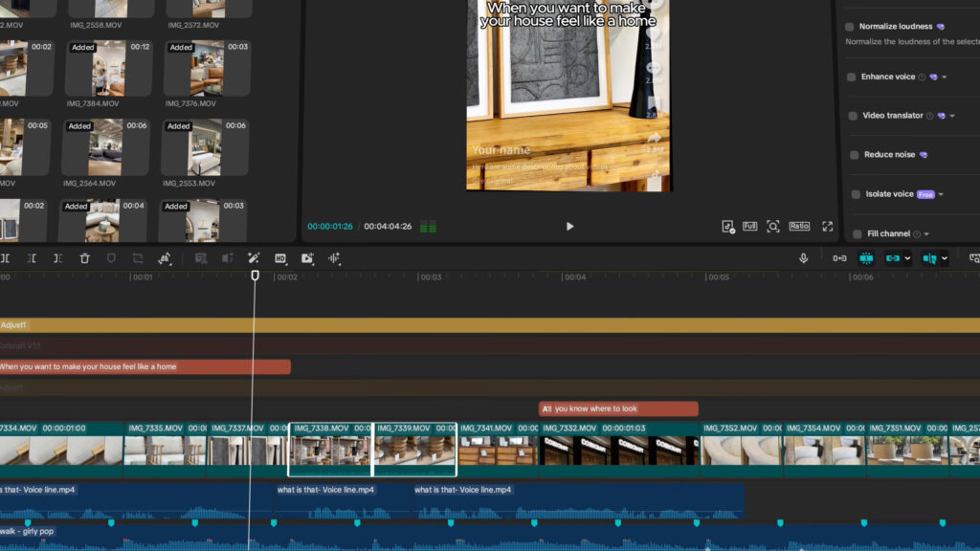Click the marker shield icon
Viewport: 980px width, 551px height.
coord(111,258)
